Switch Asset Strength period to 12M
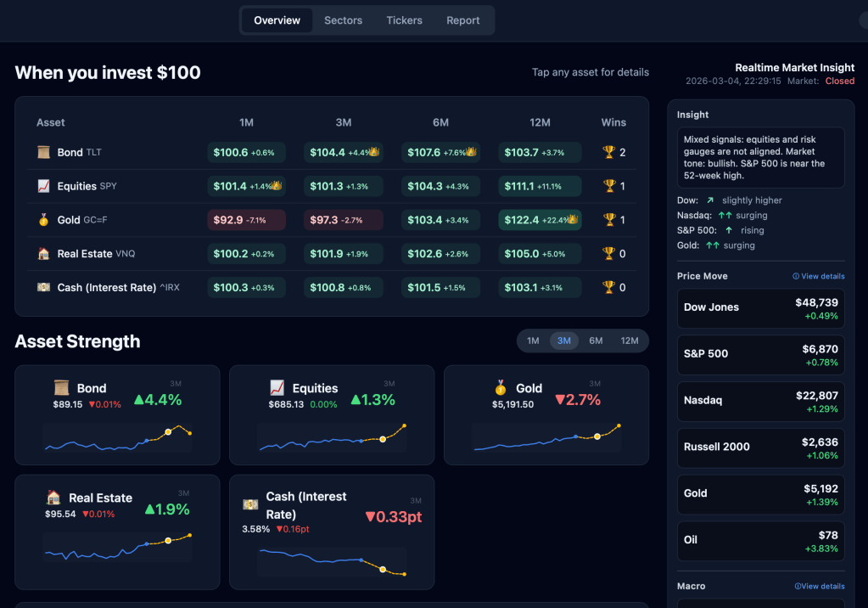868x608 pixels. [629, 341]
